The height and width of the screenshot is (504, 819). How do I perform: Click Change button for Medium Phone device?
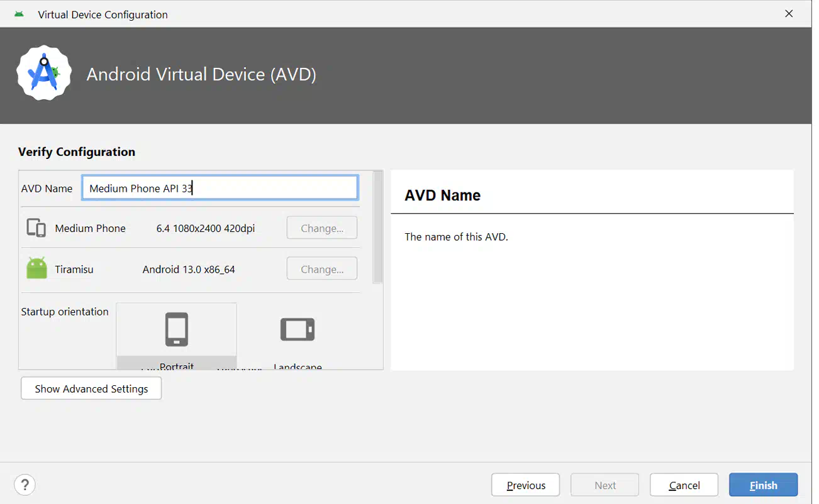(x=322, y=228)
